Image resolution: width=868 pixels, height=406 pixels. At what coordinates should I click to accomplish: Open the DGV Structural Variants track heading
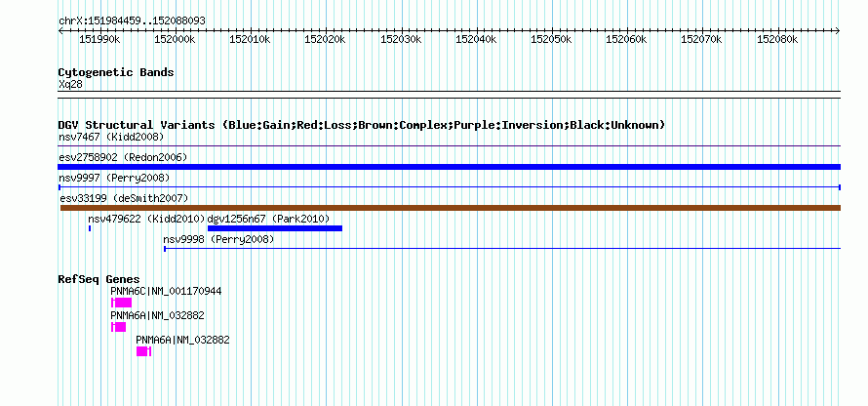tap(362, 125)
